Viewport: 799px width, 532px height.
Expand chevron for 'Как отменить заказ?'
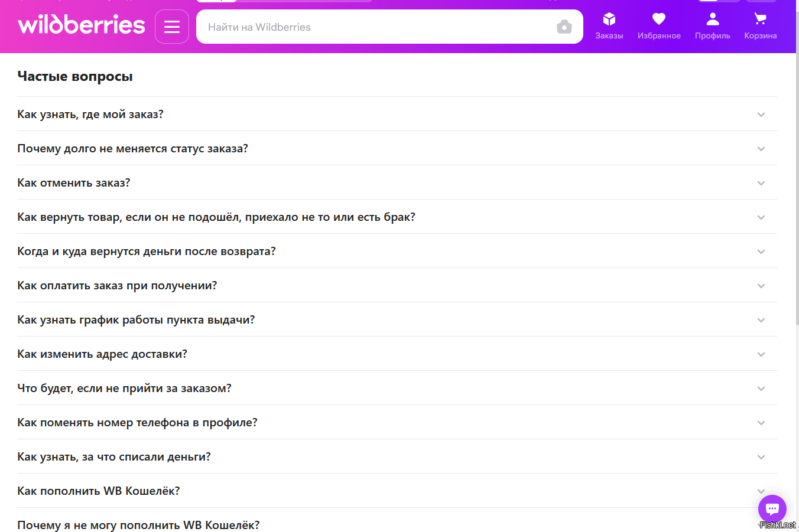(761, 183)
